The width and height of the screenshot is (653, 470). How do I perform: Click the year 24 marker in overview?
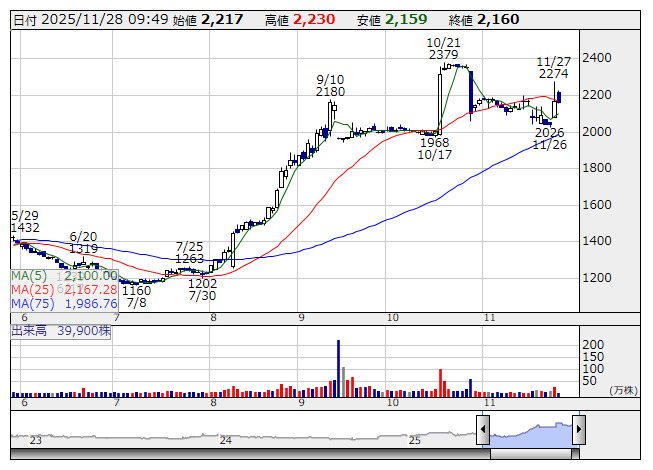coord(225,440)
